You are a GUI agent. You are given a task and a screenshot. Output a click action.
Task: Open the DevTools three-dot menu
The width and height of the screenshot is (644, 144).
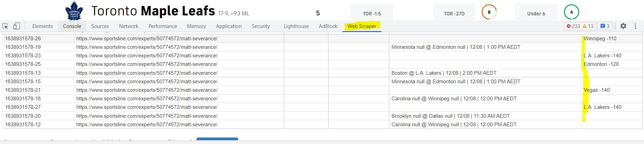635,26
